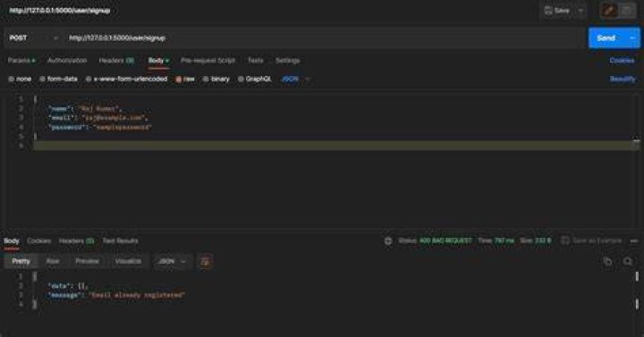Screen dimensions: 644x337
Task: Select the Raw response view
Action: 53,261
